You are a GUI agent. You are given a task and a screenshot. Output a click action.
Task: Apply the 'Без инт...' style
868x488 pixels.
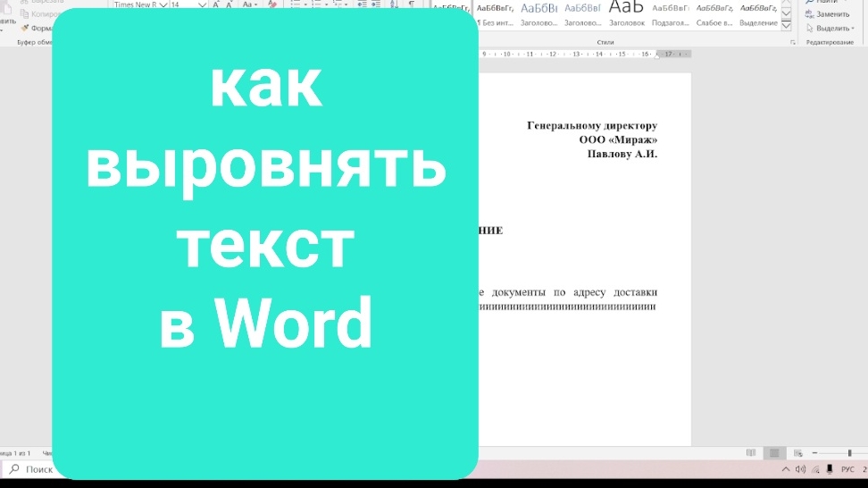pyautogui.click(x=495, y=14)
